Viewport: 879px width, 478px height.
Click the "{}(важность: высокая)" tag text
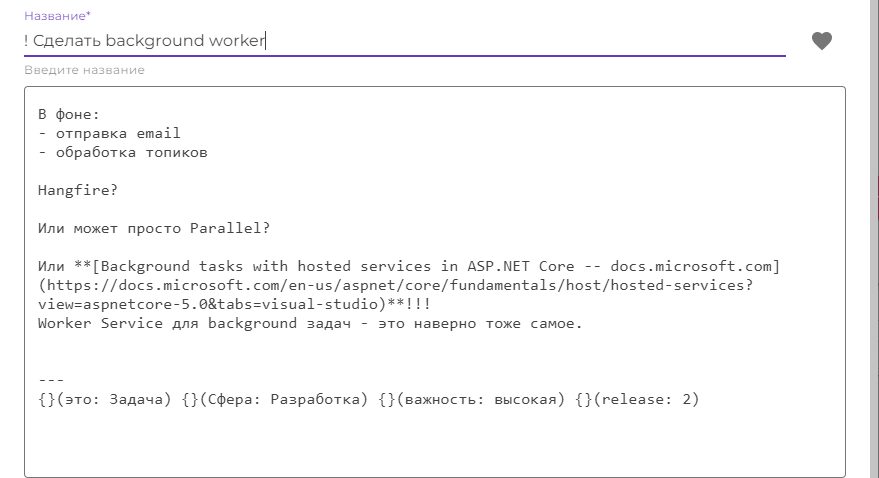(473, 399)
